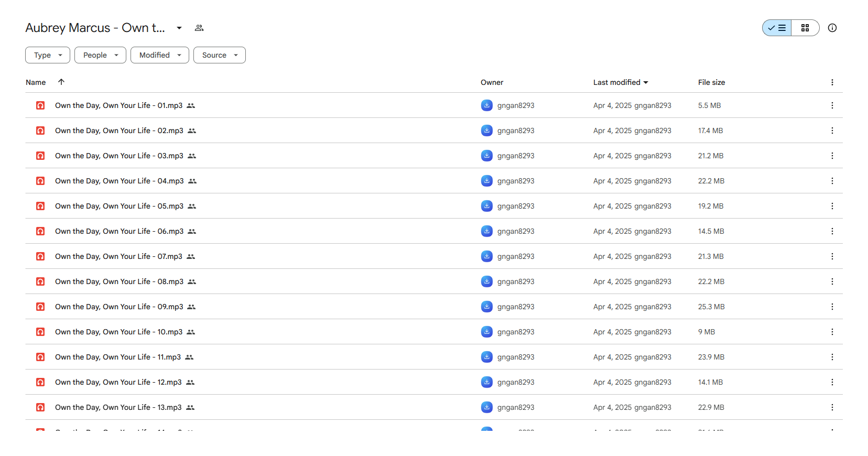Image resolution: width=868 pixels, height=456 pixels.
Task: Click audio file icon for 03.mp3
Action: point(40,156)
